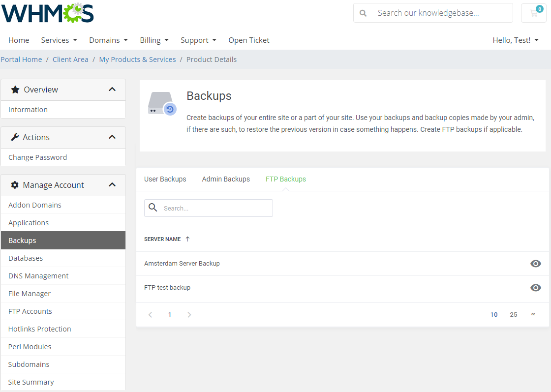Open Portal Home breadcrumb link
Viewport: 551px width, 392px height.
tap(22, 60)
